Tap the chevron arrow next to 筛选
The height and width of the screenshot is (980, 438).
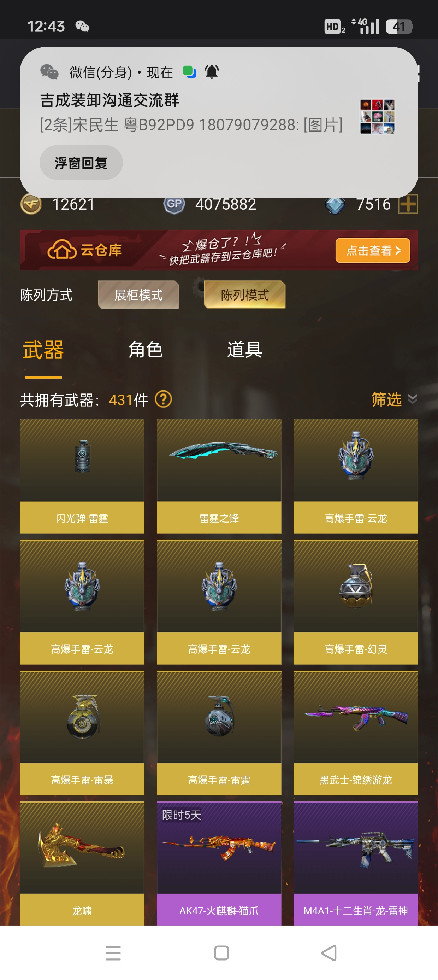[x=413, y=399]
